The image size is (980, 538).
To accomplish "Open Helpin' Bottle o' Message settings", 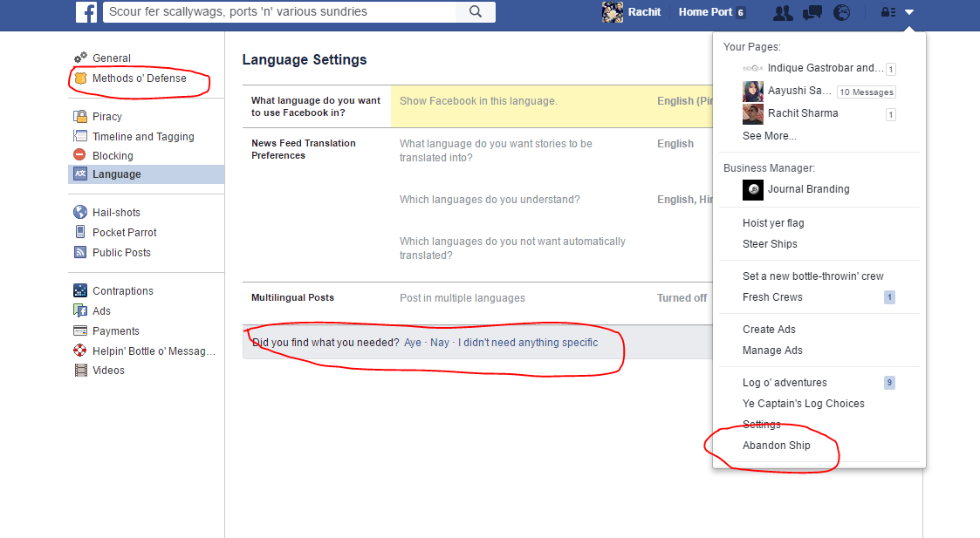I will coord(154,351).
